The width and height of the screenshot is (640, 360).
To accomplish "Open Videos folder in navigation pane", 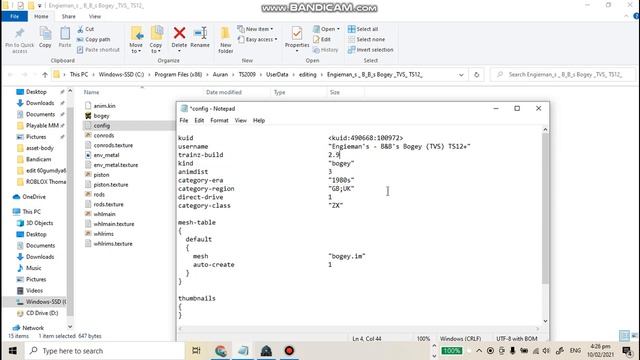I will pyautogui.click(x=34, y=291).
